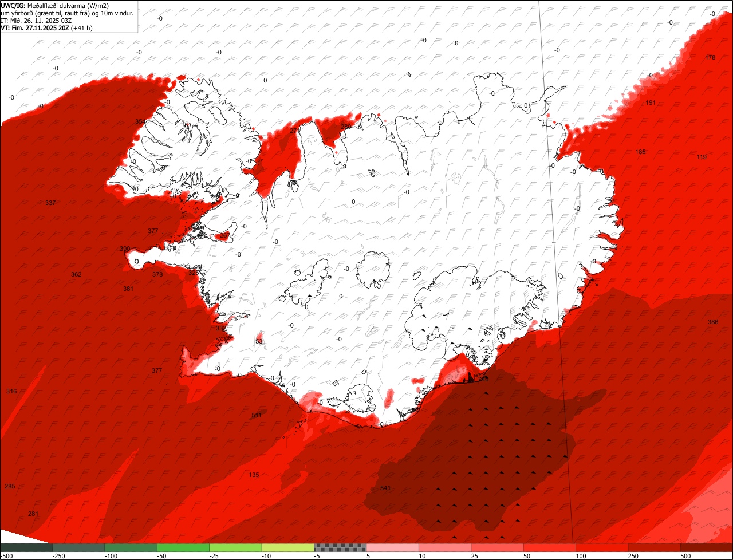Image resolution: width=733 pixels, height=560 pixels.
Task: Click the legend swatch between 25 and 50
Action: (x=498, y=547)
